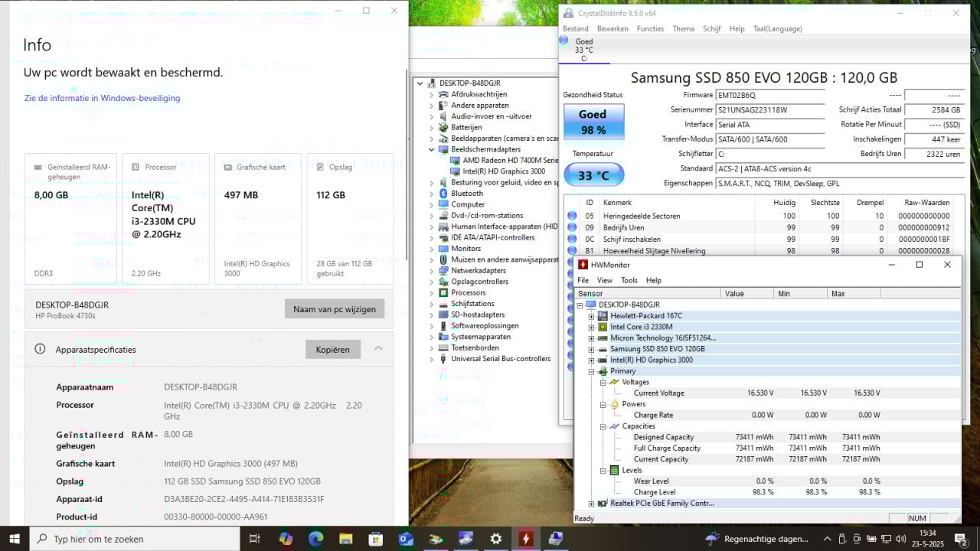The image size is (980, 551).
Task: Click the Kopiëren button for device specs
Action: tap(332, 349)
